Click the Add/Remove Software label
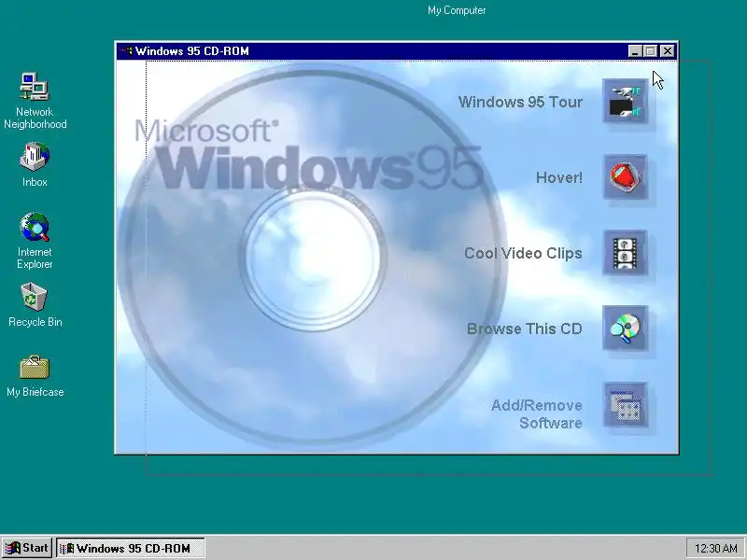The width and height of the screenshot is (747, 560). pyautogui.click(x=536, y=413)
